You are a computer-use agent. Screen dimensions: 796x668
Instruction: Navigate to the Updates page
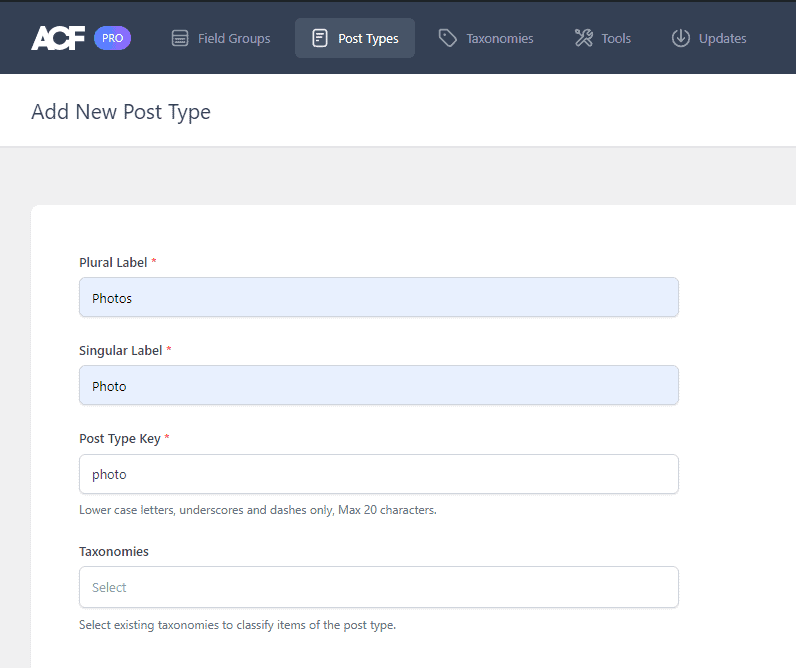[722, 39]
